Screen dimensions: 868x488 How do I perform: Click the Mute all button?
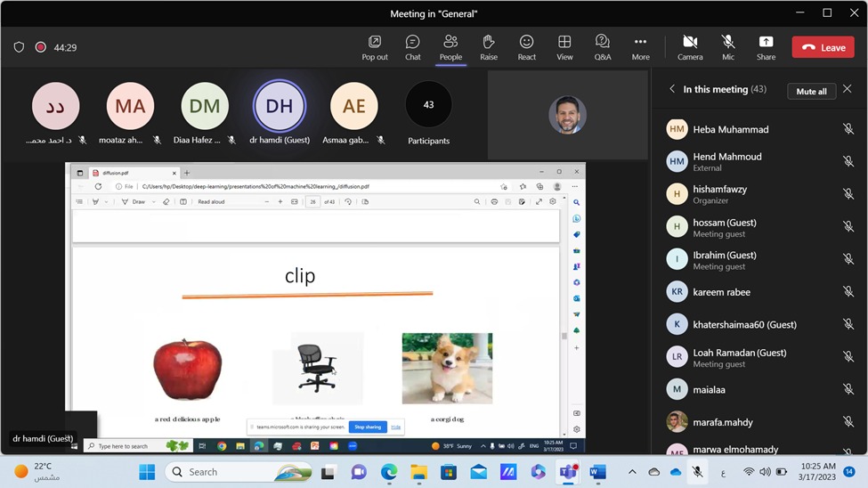(x=811, y=91)
